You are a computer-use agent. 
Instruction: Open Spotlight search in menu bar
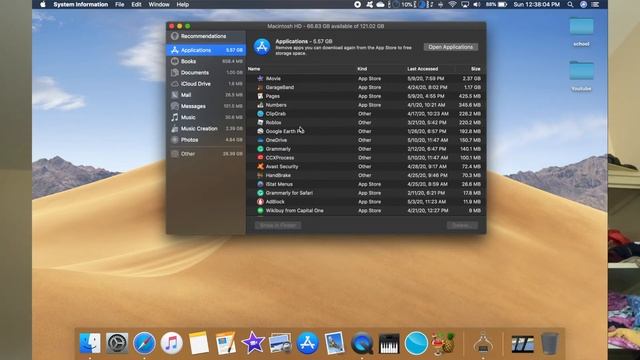[570, 4]
